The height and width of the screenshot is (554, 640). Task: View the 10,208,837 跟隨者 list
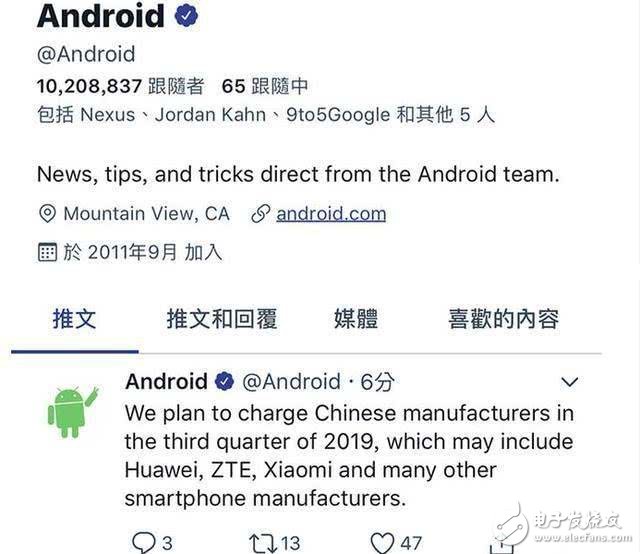point(120,86)
